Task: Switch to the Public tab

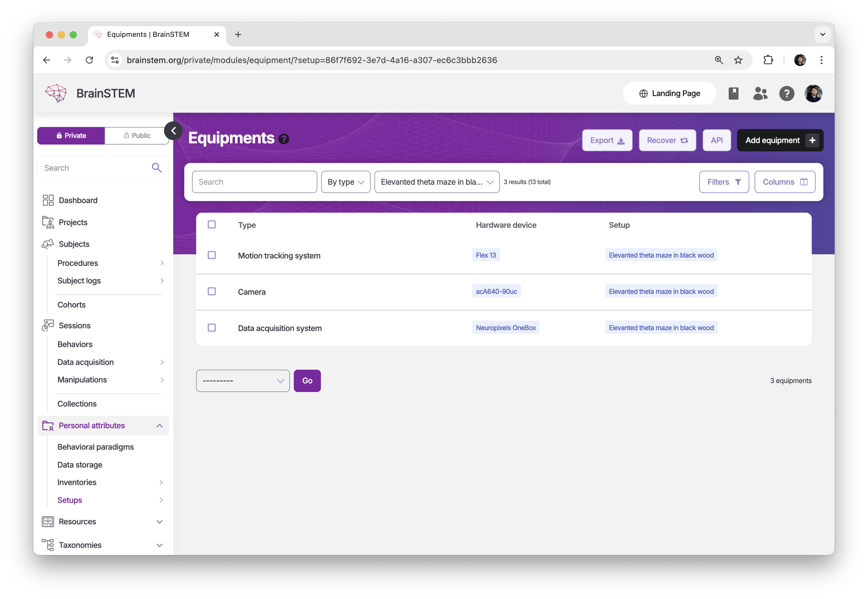Action: pos(137,136)
